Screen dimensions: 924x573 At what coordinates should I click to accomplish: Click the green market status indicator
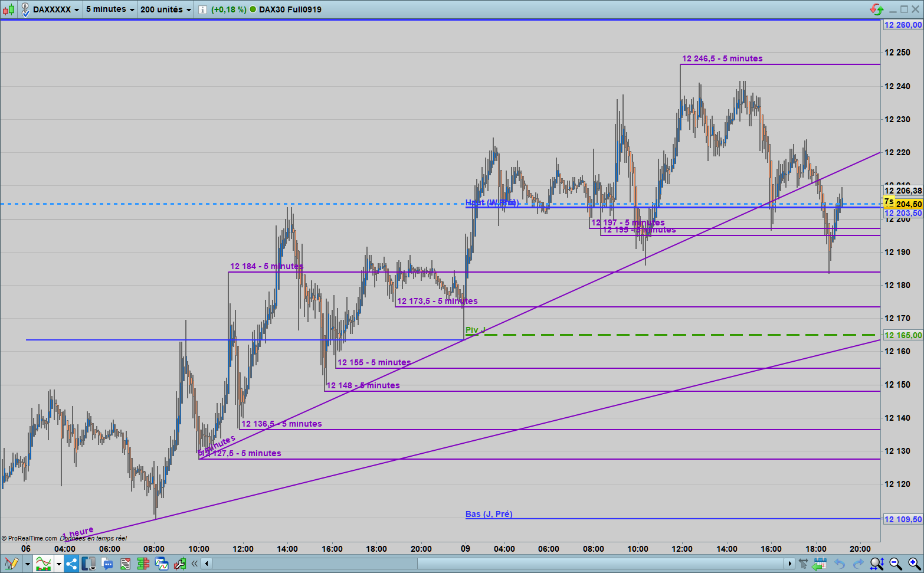coord(253,9)
